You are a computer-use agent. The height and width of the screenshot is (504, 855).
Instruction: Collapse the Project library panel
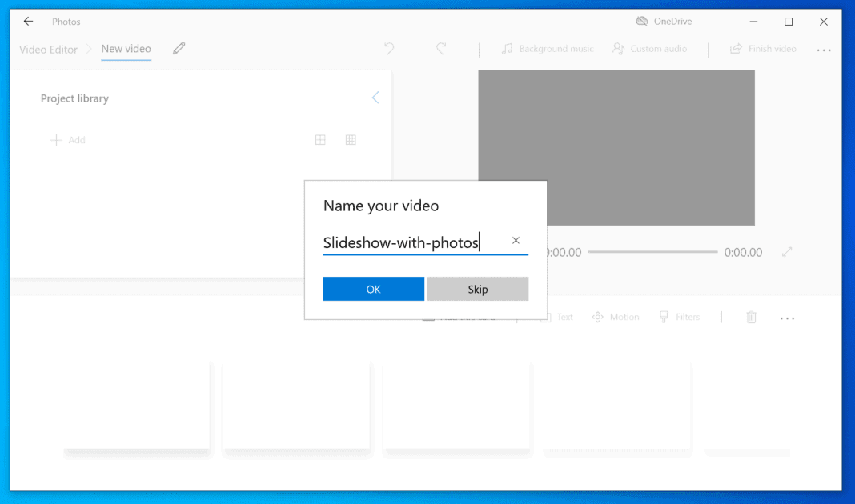(x=375, y=98)
